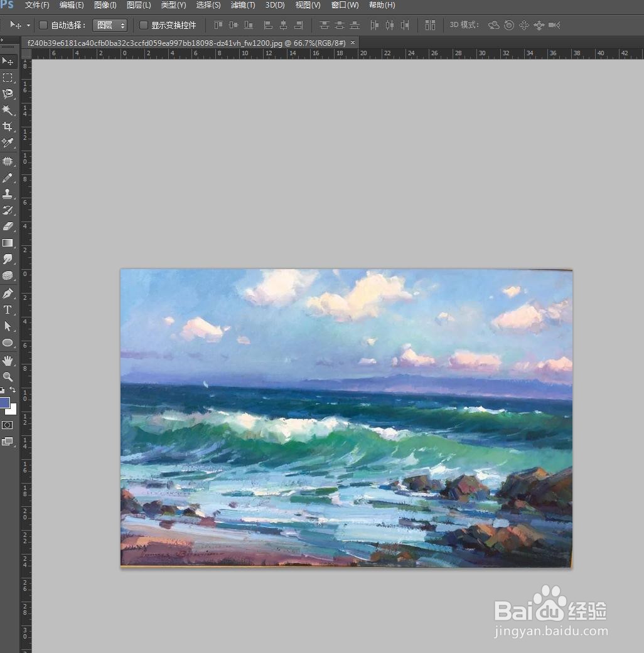Select the Brush tool
This screenshot has height=653, width=644.
pos(8,178)
